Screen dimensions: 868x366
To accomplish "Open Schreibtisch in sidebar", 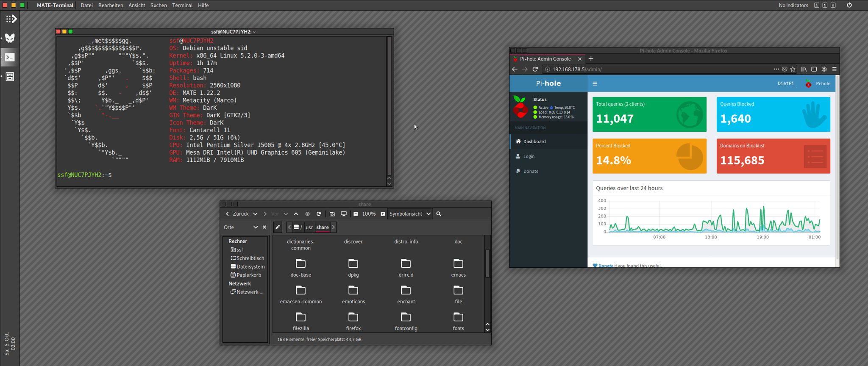I will (247, 258).
